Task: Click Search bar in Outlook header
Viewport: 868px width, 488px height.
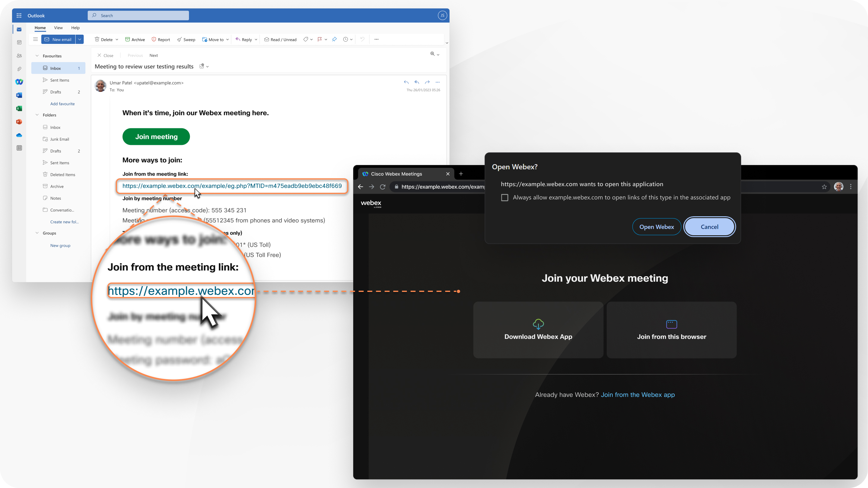Action: [x=138, y=14]
